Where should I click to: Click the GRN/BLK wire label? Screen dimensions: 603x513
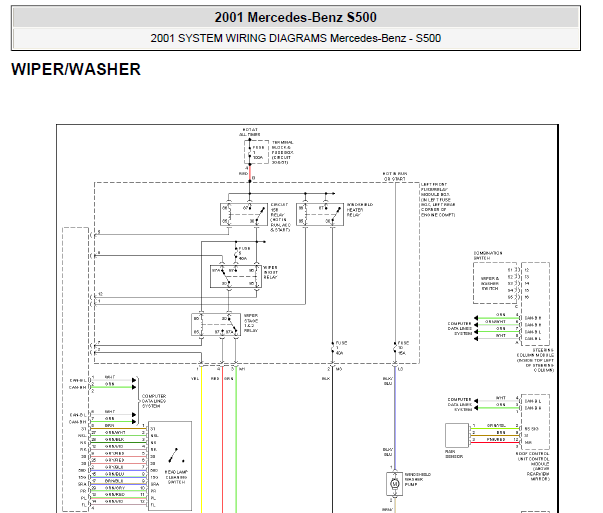pyautogui.click(x=115, y=440)
